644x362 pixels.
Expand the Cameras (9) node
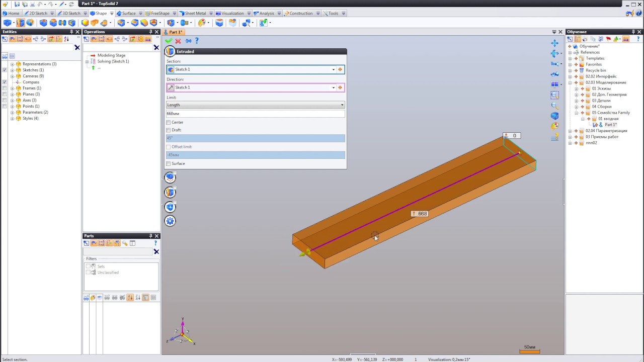click(x=12, y=76)
